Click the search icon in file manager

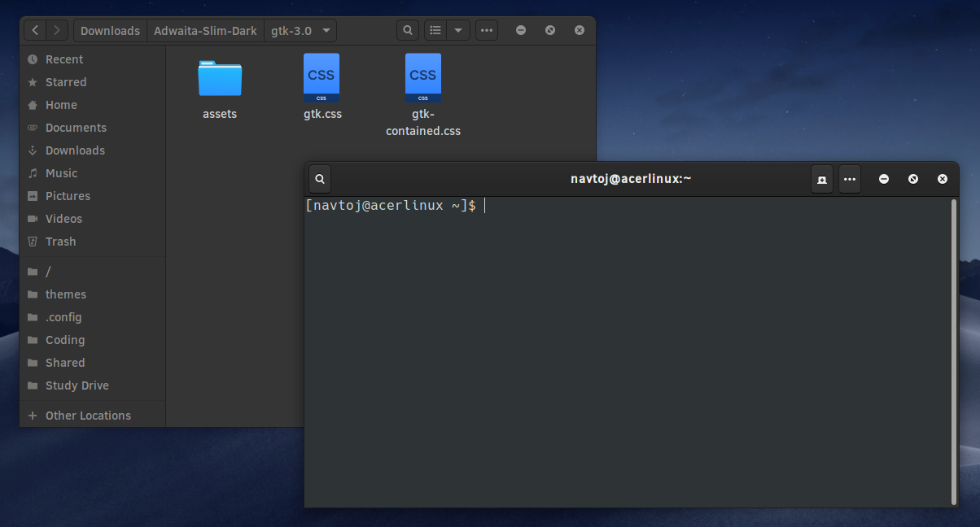point(408,30)
